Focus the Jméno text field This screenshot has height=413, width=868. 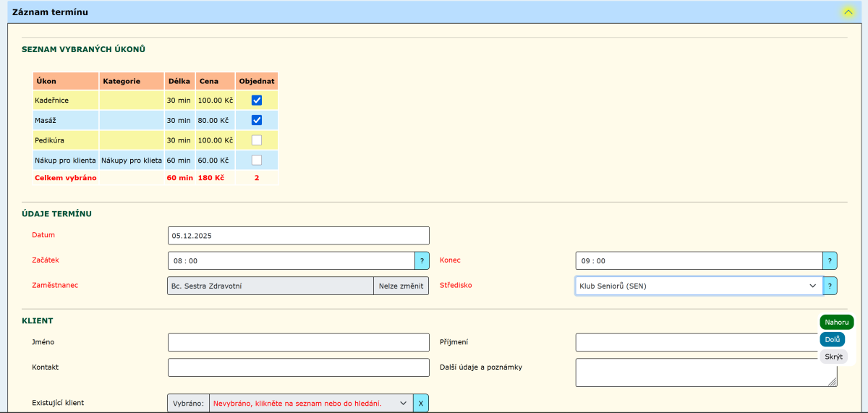point(298,342)
